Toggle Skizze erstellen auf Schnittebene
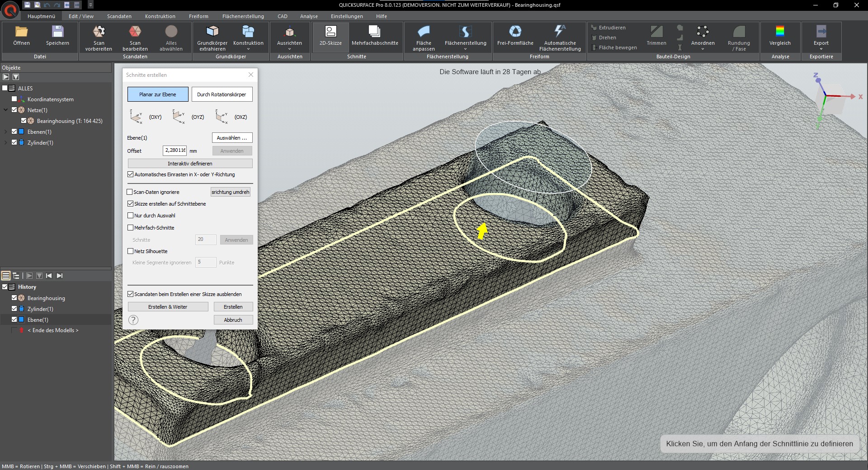The height and width of the screenshot is (470, 868). [131, 204]
